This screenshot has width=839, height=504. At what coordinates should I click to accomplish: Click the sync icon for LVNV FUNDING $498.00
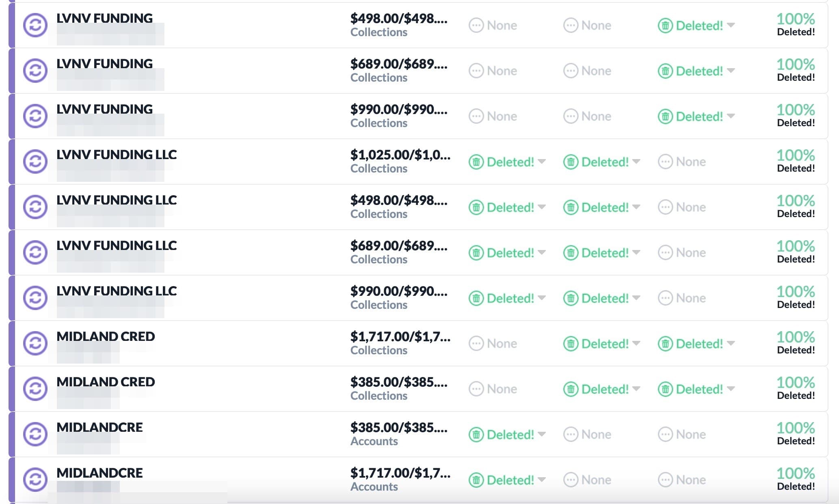pyautogui.click(x=35, y=25)
